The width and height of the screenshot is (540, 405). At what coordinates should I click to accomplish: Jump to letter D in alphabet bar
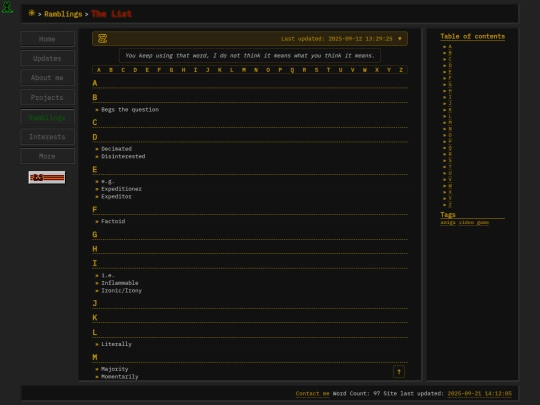point(135,70)
